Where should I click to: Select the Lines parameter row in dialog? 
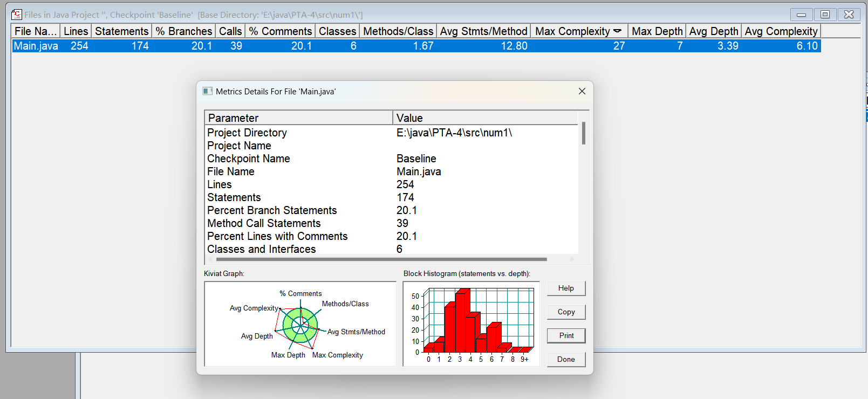[x=392, y=184]
